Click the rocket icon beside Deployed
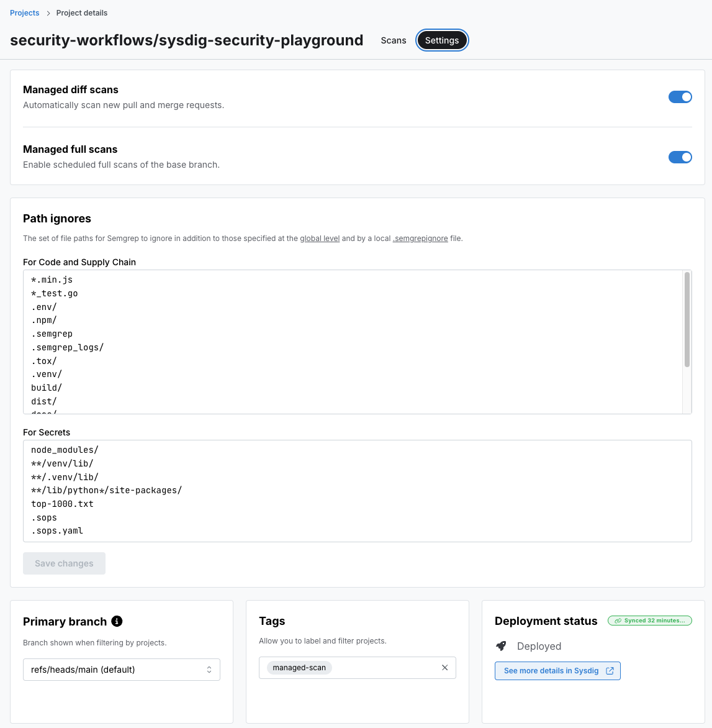The height and width of the screenshot is (728, 712). (x=501, y=646)
